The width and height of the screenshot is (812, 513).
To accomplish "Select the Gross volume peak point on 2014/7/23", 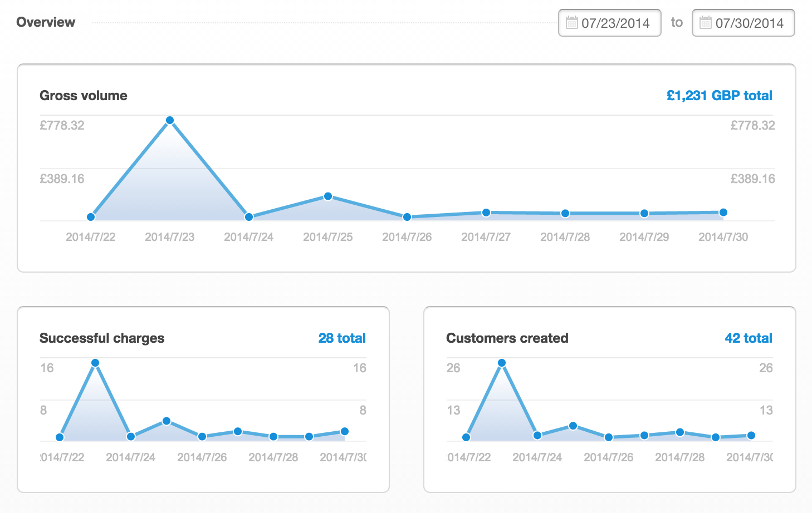I will (170, 120).
